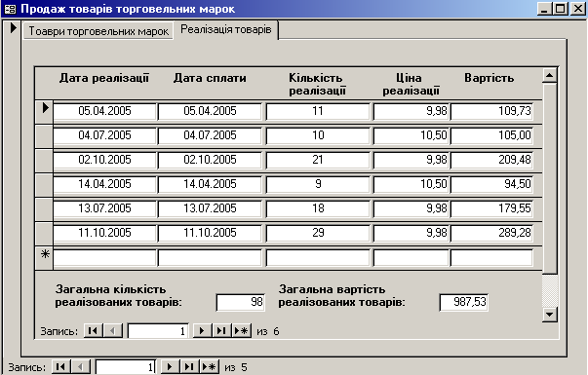
Task: Create new record in main form navigator
Action: pos(210,367)
